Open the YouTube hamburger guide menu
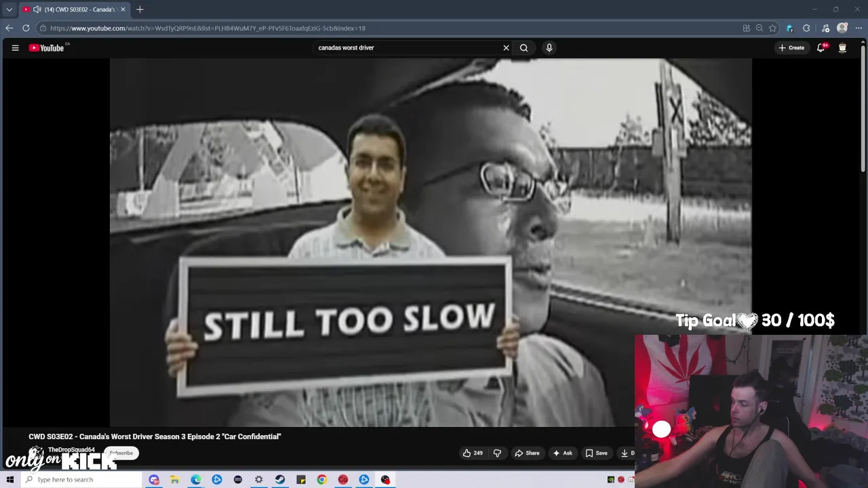The width and height of the screenshot is (868, 488). [15, 47]
